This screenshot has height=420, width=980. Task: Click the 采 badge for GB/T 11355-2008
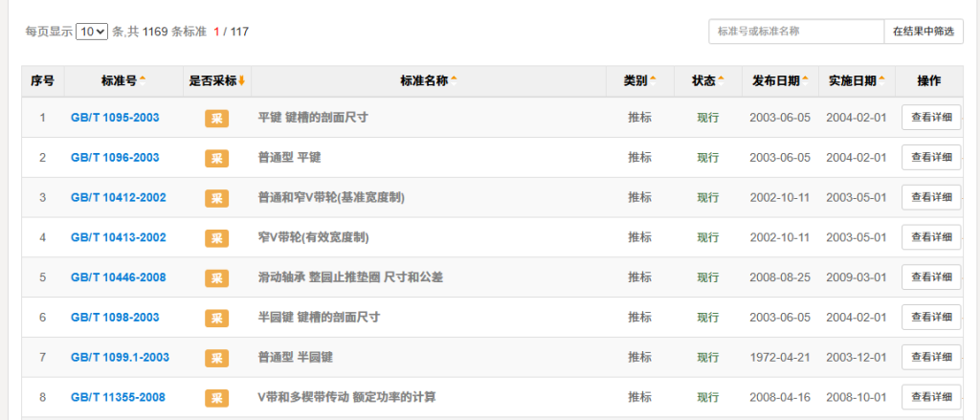pyautogui.click(x=216, y=397)
